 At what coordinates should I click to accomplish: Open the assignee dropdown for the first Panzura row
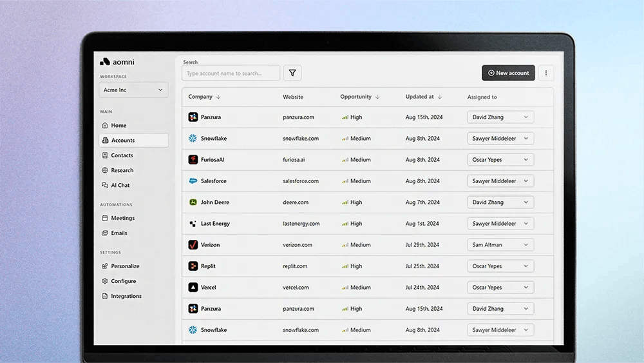tap(500, 117)
